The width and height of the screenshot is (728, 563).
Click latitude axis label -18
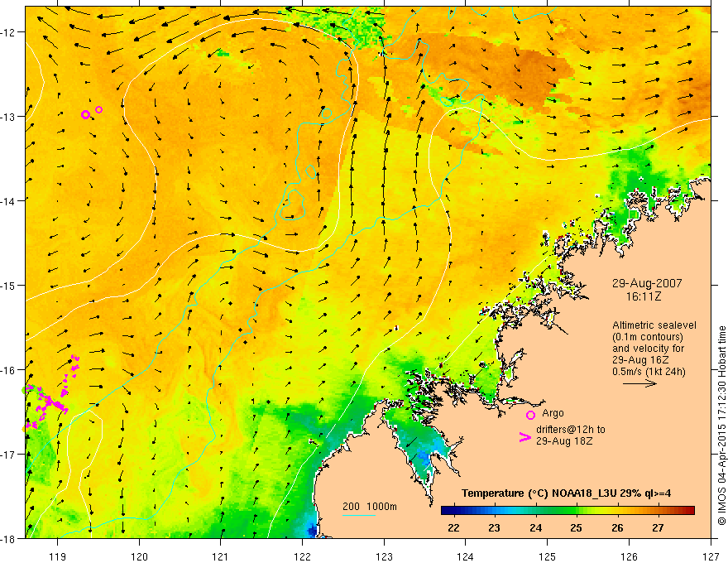click(x=9, y=538)
